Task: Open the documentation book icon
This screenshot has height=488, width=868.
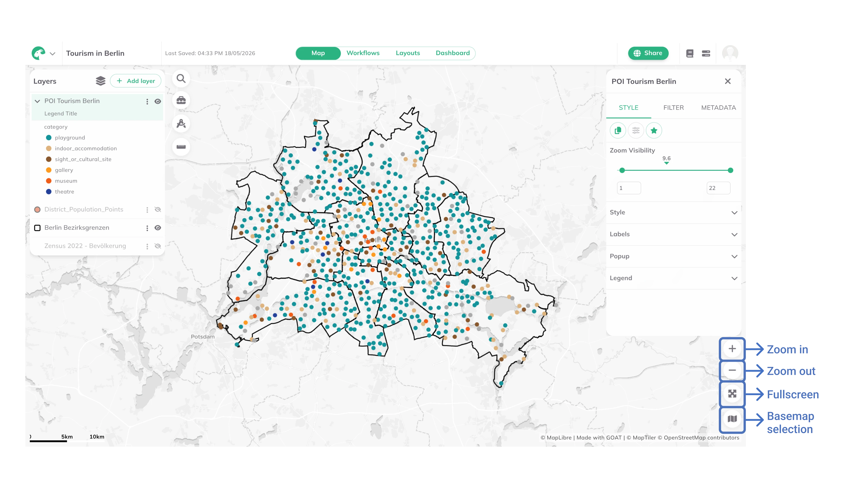Action: point(690,53)
